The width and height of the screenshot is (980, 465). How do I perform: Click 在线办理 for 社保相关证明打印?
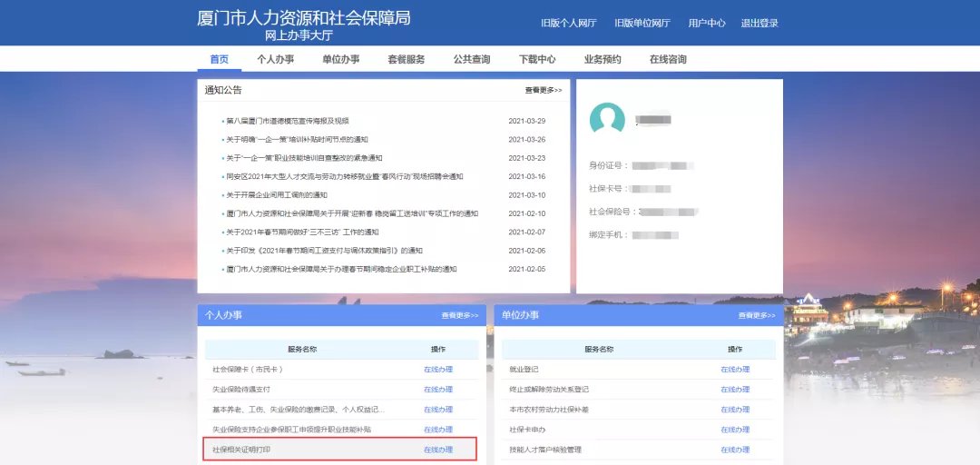[437, 450]
